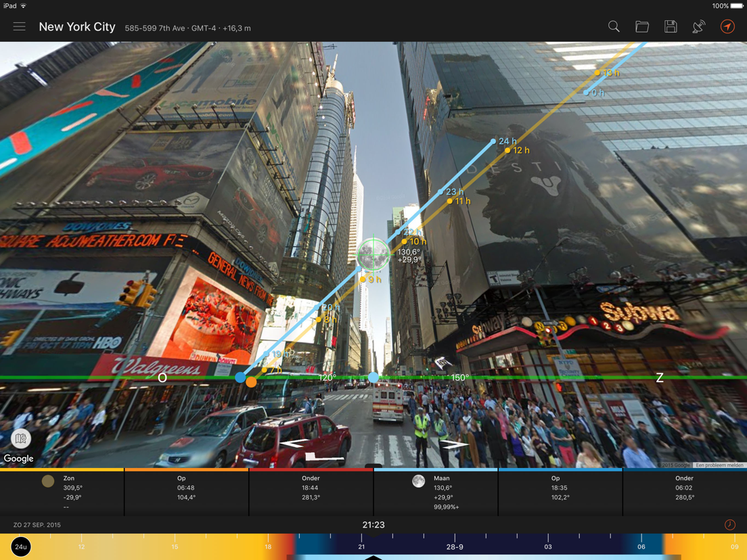The width and height of the screenshot is (747, 560).
Task: Tap the battery indicator in status bar
Action: 737,5
